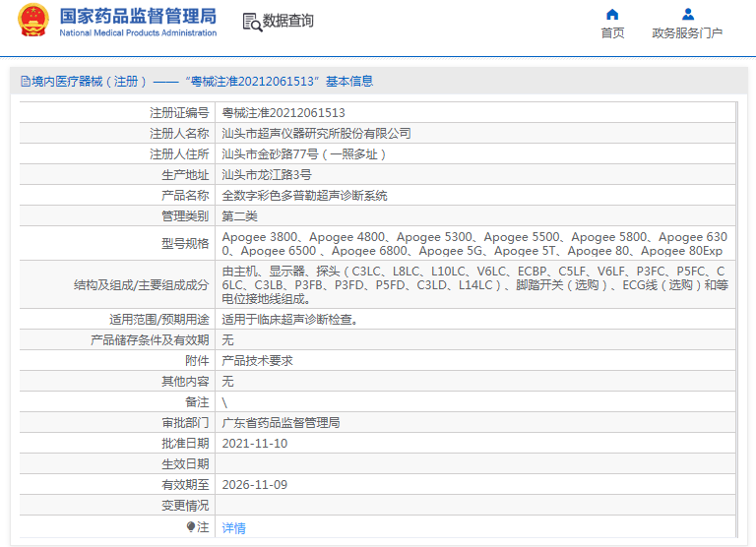
Task: Click the 注册人住所 row label
Action: pyautogui.click(x=179, y=154)
